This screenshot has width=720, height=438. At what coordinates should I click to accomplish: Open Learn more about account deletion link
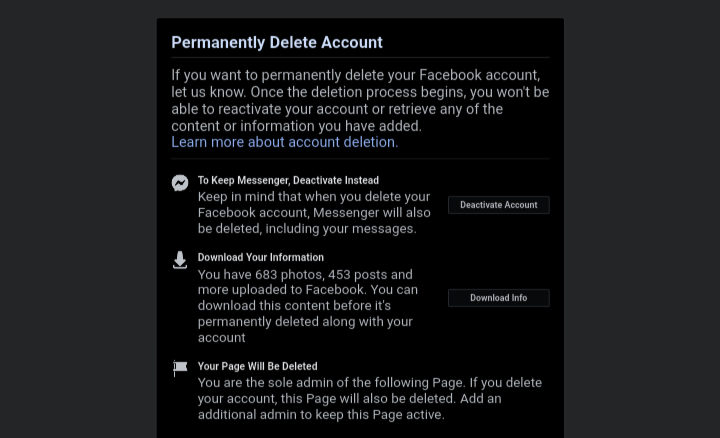(x=283, y=142)
